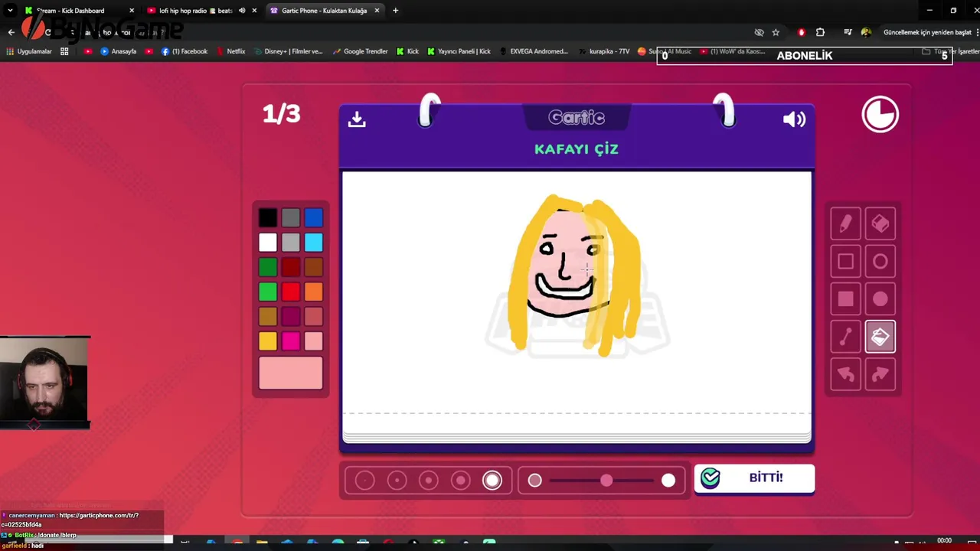Select the fourth brush size
Image resolution: width=980 pixels, height=551 pixels.
click(x=460, y=480)
